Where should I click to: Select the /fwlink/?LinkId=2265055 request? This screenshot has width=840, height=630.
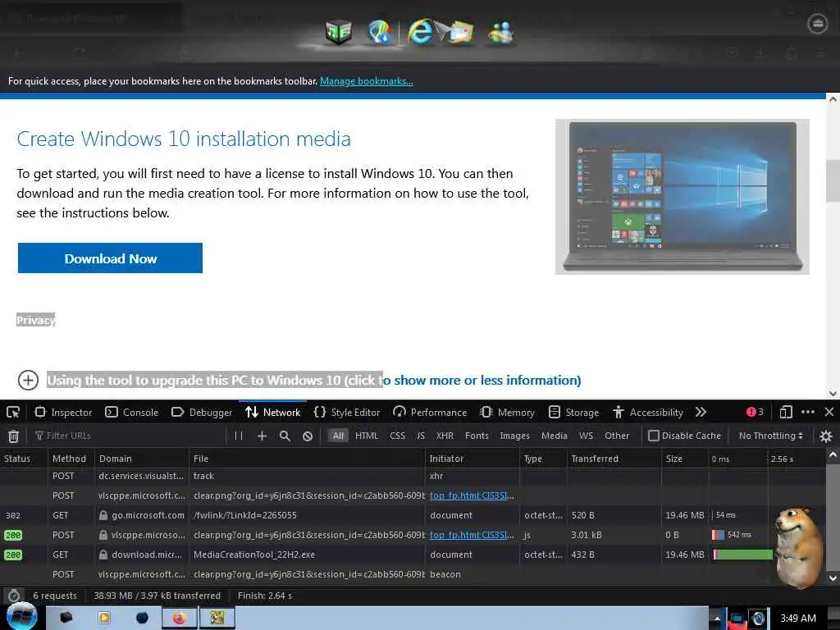point(413,515)
